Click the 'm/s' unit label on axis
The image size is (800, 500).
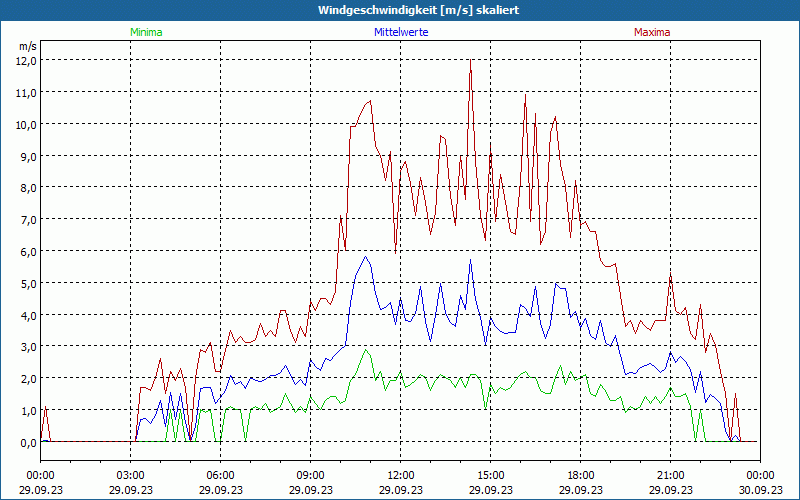tap(28, 46)
